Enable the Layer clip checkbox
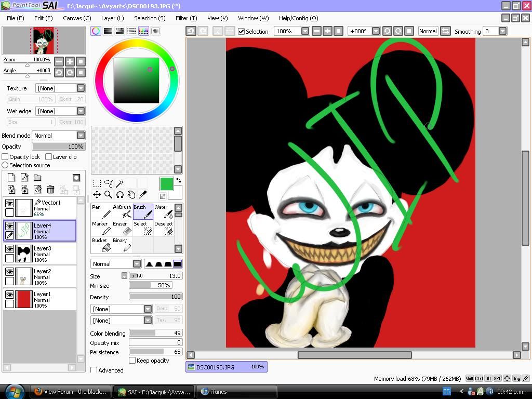This screenshot has height=399, width=532. [x=48, y=157]
